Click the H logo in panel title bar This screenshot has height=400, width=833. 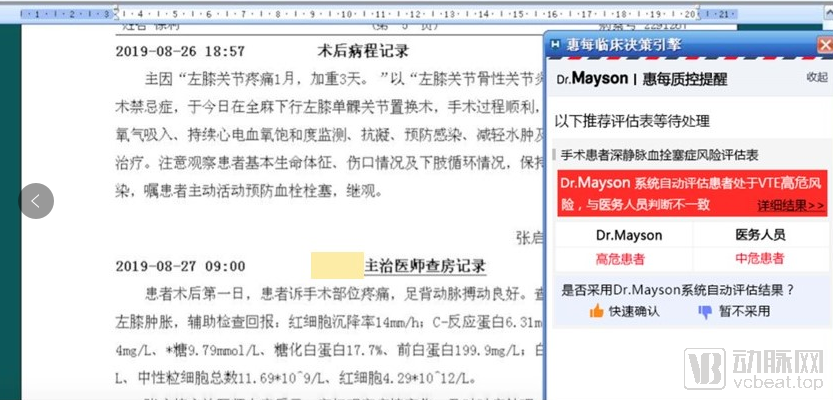(x=555, y=45)
